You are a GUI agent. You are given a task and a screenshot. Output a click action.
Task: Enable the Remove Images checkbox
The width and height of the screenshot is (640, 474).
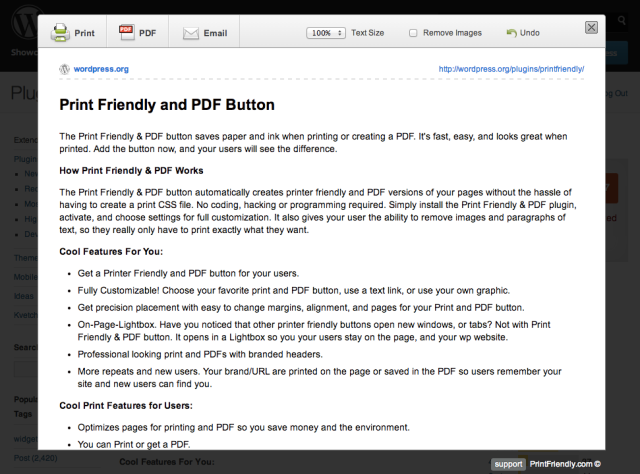[x=413, y=33]
